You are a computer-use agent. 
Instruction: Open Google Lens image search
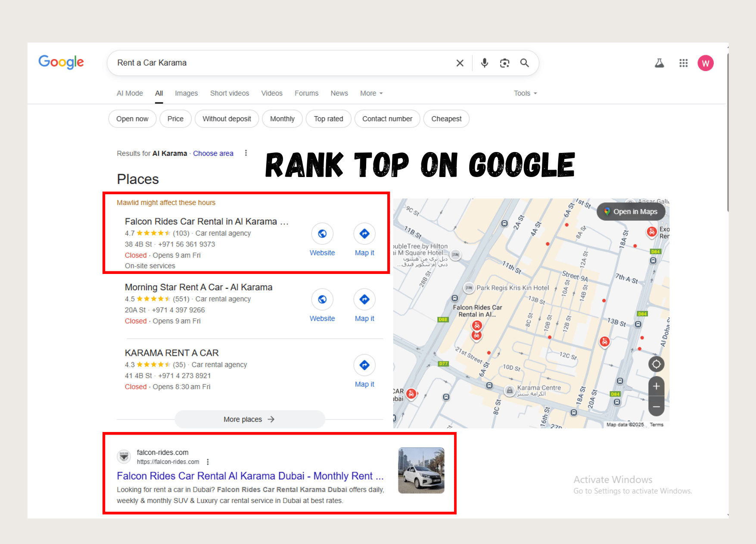tap(504, 63)
